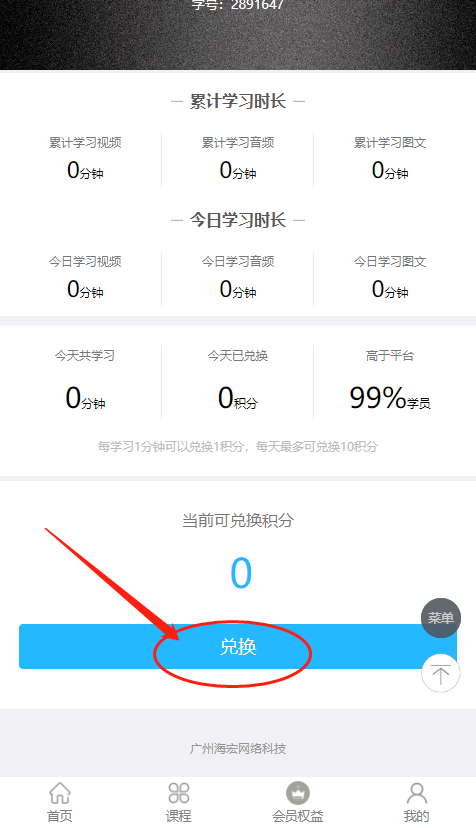The height and width of the screenshot is (828, 476).
Task: Tap the 99% 高于平台 ranking
Action: point(390,398)
